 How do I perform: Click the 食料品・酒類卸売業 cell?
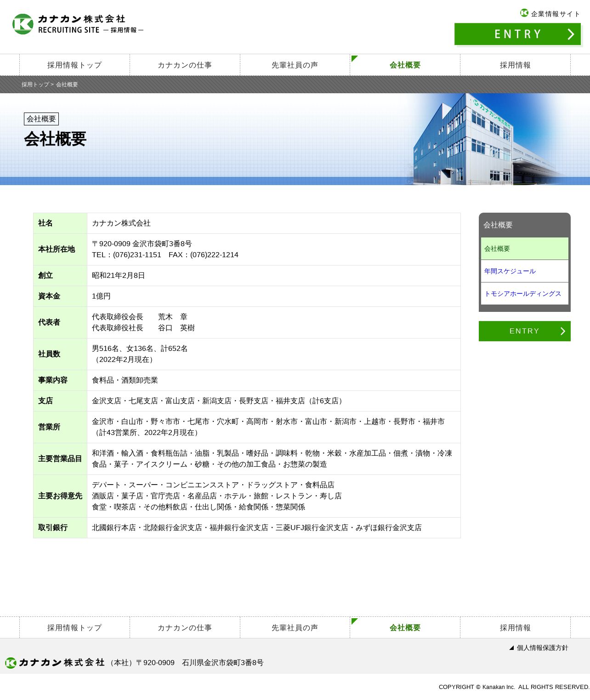point(274,380)
